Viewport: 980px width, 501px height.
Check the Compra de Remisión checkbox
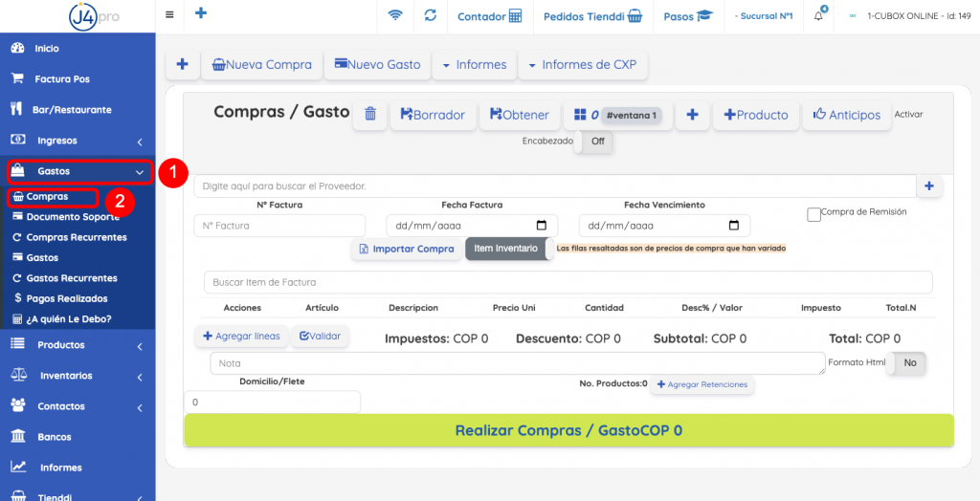813,214
